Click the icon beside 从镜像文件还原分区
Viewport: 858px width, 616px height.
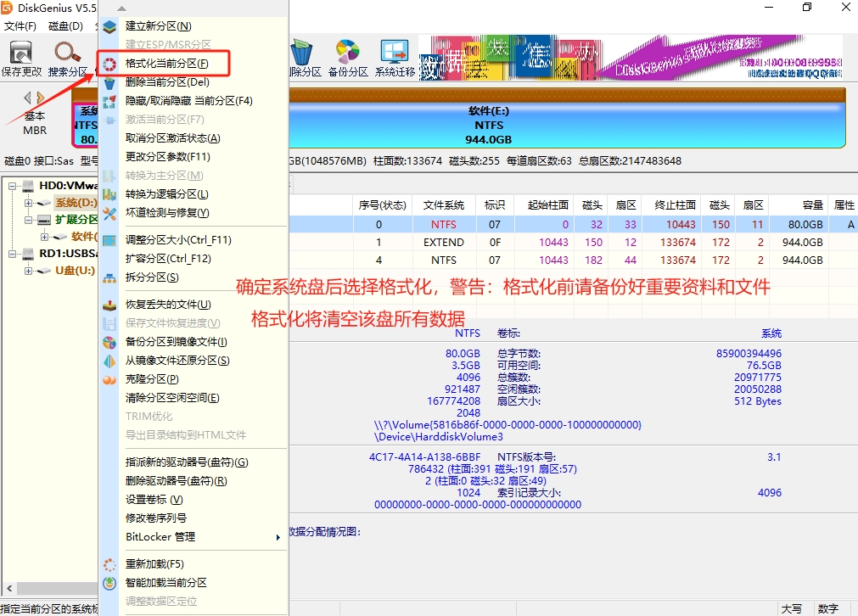[109, 361]
